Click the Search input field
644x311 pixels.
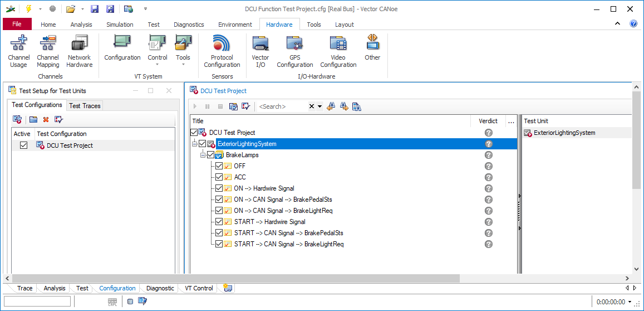(x=283, y=106)
